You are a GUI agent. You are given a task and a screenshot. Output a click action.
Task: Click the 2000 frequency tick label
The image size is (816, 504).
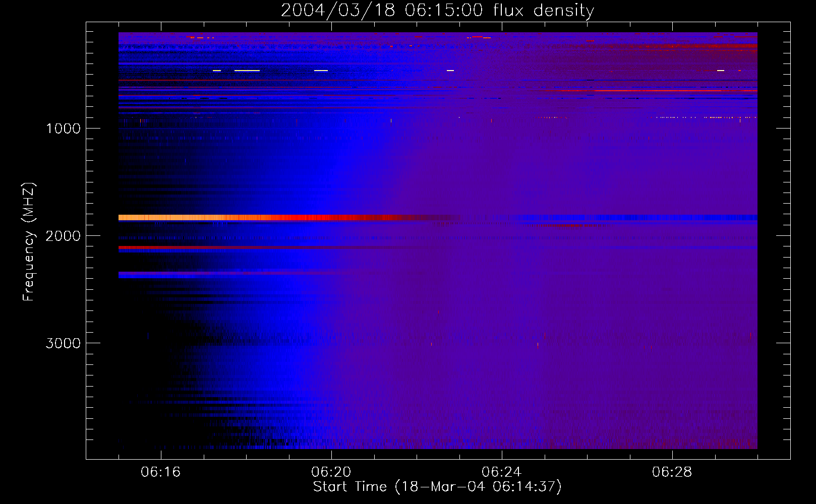[x=63, y=236]
